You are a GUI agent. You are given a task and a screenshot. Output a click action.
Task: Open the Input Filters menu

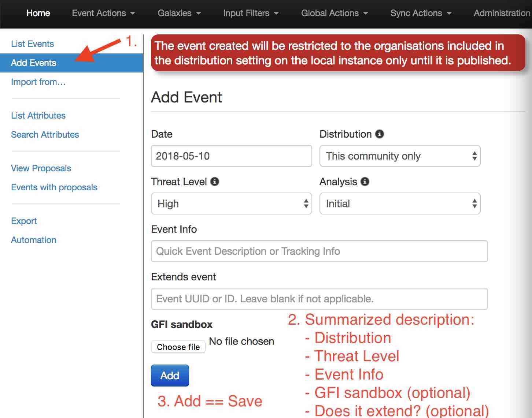tap(251, 13)
